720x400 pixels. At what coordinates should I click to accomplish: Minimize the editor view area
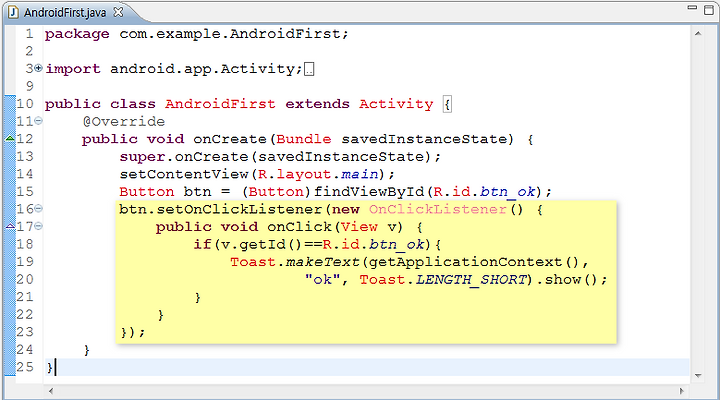692,8
